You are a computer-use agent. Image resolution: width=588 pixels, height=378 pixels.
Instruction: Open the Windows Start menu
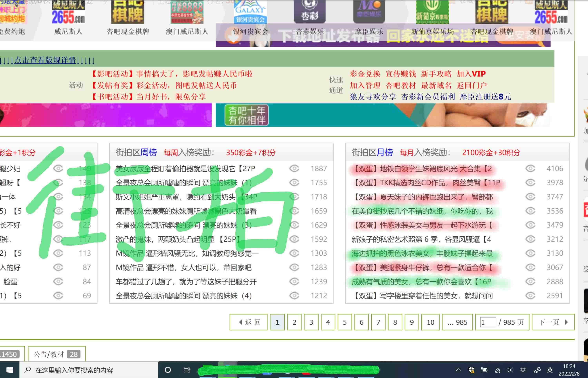(10, 370)
